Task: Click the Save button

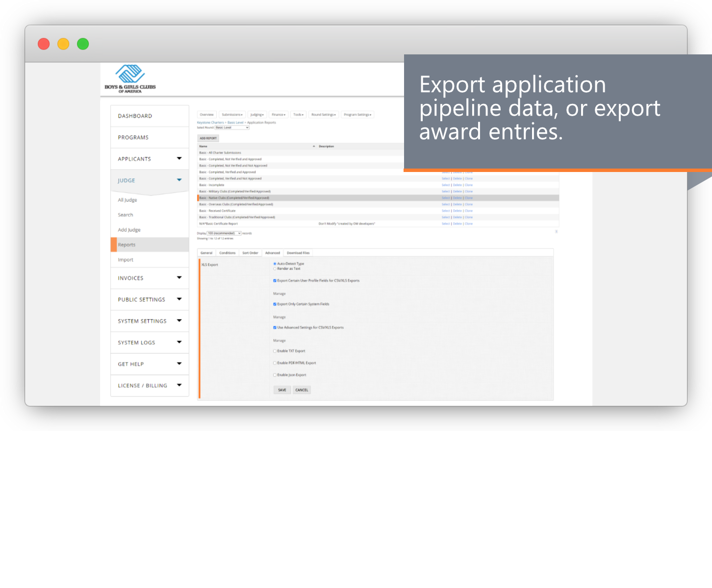Action: point(282,390)
